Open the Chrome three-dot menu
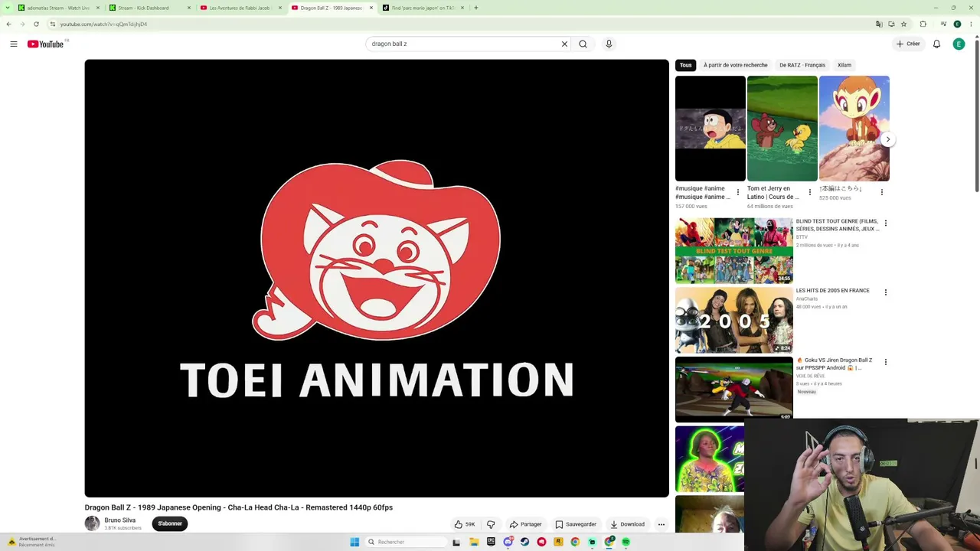The image size is (980, 551). pyautogui.click(x=972, y=24)
